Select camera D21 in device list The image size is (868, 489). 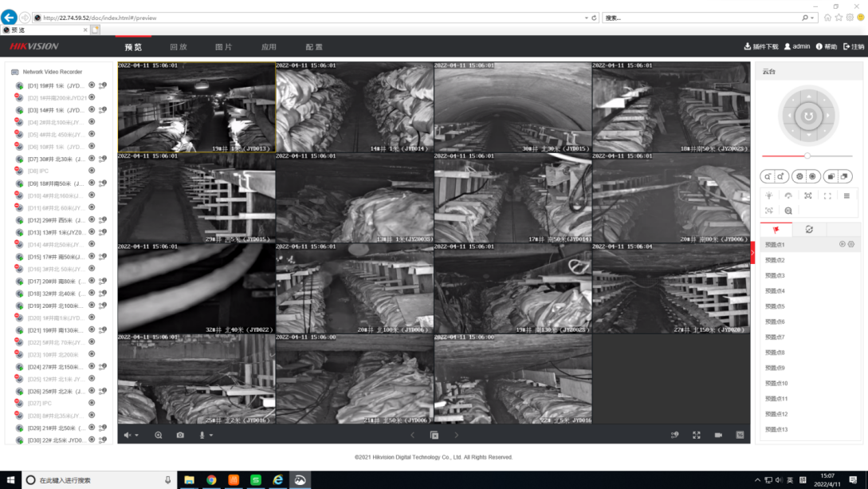click(x=55, y=330)
